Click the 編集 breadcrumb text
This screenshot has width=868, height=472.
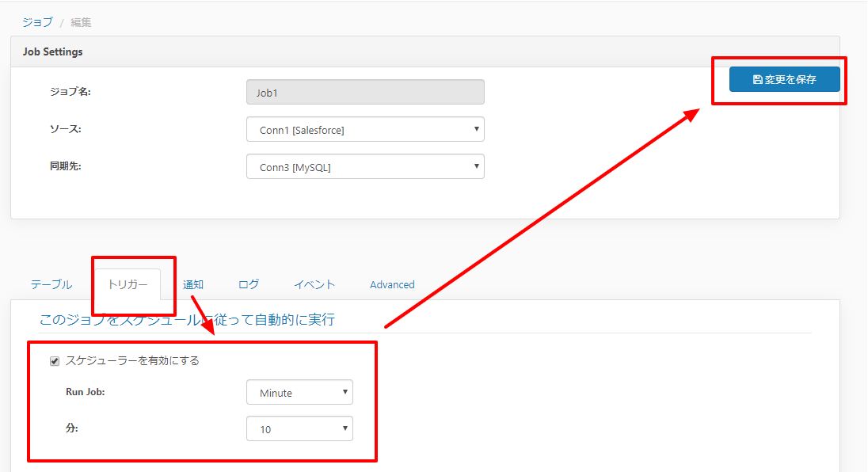tap(81, 22)
